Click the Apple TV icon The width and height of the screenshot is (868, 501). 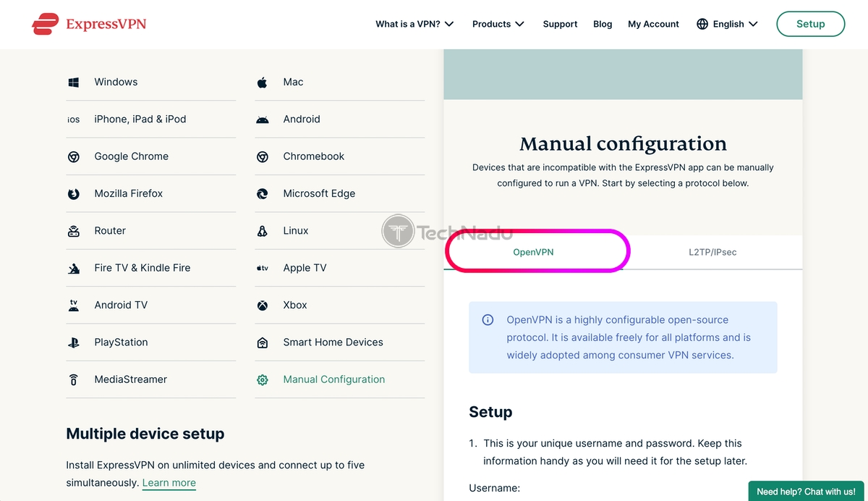click(263, 268)
